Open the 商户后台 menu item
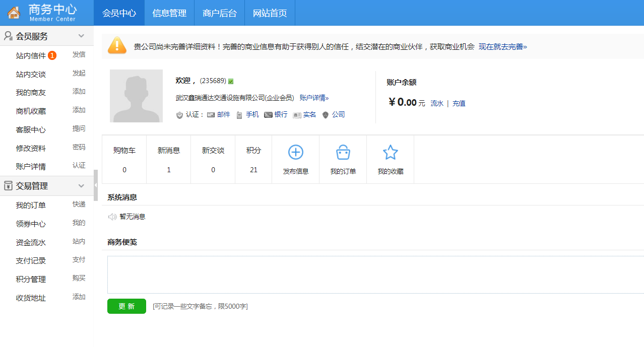This screenshot has width=644, height=347. [x=219, y=13]
